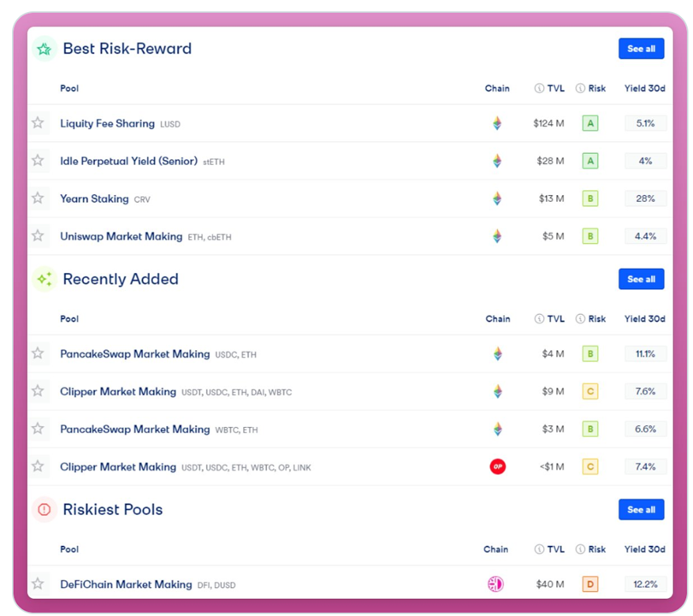Favorite the DeFiChain Market Making pool
This screenshot has height=616, width=693.
point(38,583)
